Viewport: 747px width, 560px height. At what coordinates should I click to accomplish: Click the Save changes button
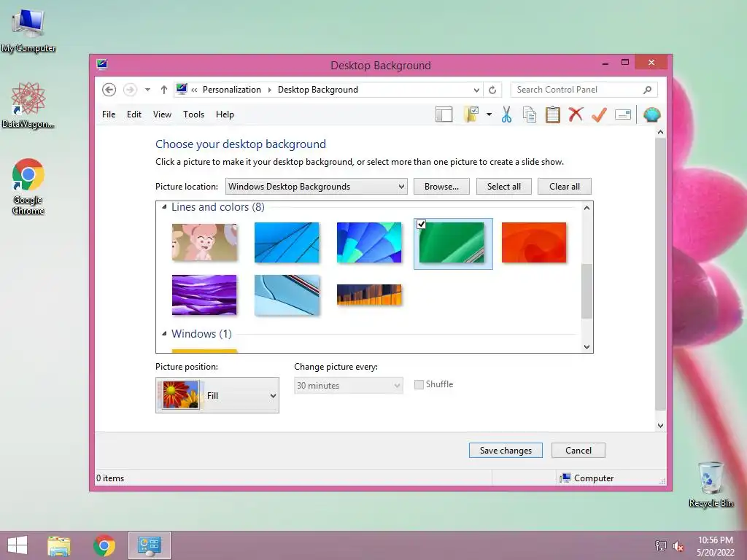coord(506,451)
